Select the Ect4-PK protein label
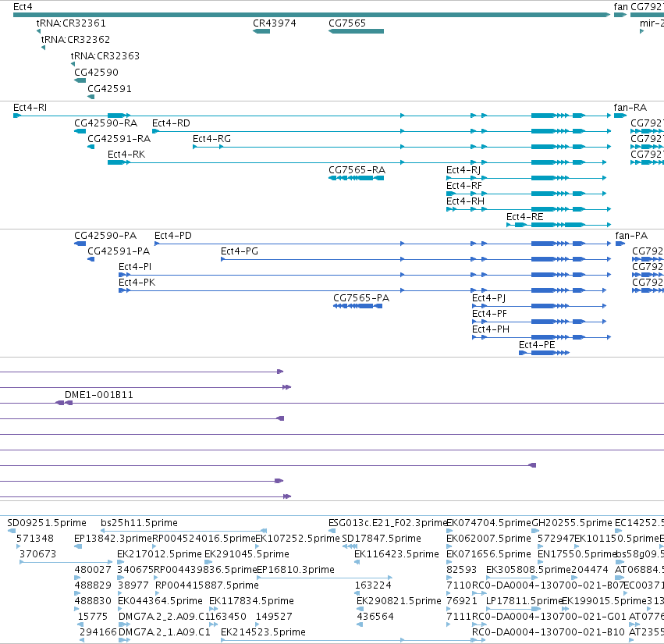 point(137,283)
